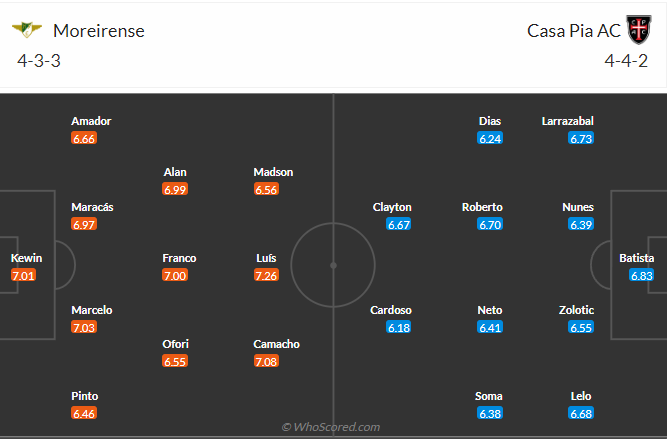The height and width of the screenshot is (439, 669).
Task: Select defender Maracás
Action: pyautogui.click(x=92, y=207)
